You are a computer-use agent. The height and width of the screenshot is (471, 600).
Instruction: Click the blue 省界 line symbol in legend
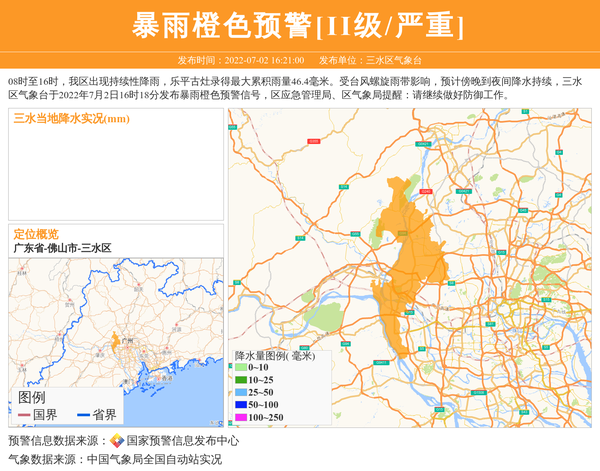(x=79, y=415)
